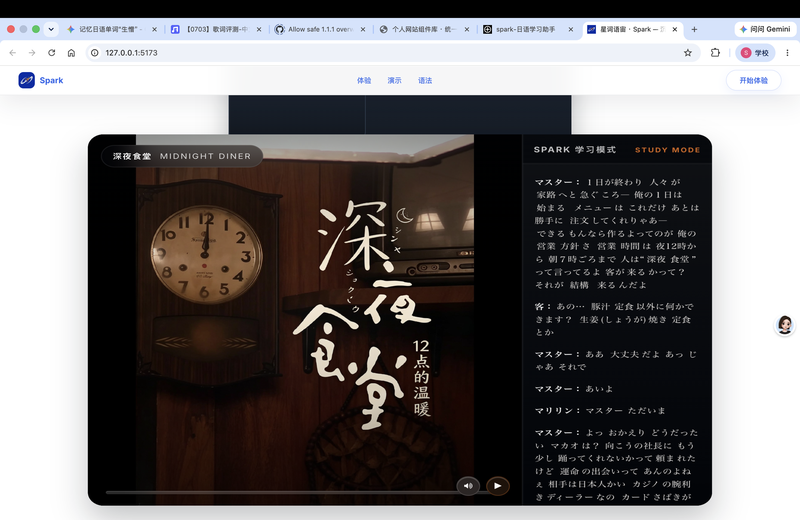Go back in browser history
Image resolution: width=800 pixels, height=520 pixels.
pyautogui.click(x=13, y=53)
